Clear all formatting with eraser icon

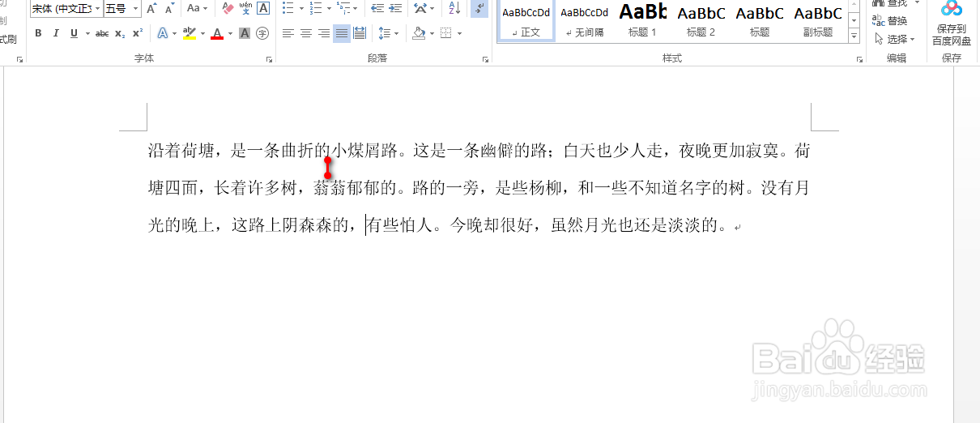click(228, 9)
